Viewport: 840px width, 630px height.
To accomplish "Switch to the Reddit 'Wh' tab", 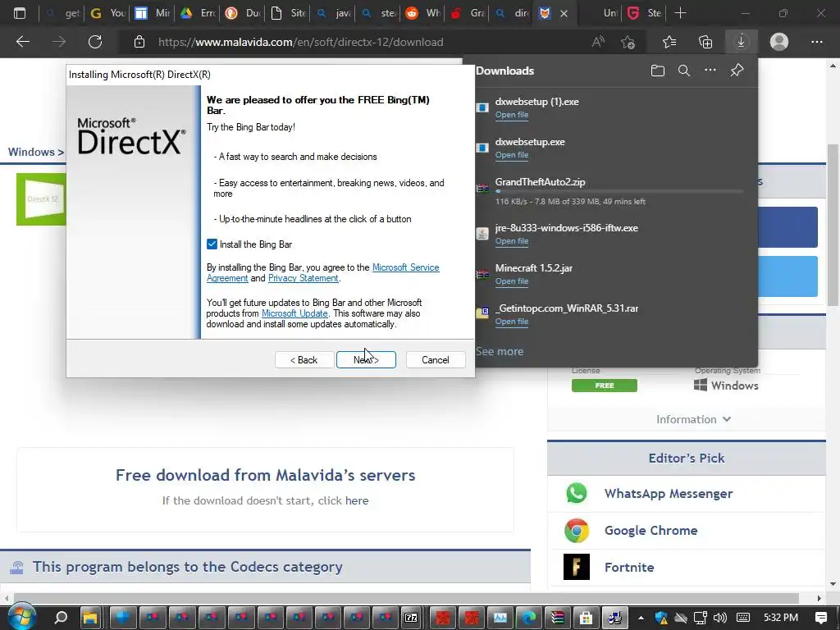I will pyautogui.click(x=422, y=13).
